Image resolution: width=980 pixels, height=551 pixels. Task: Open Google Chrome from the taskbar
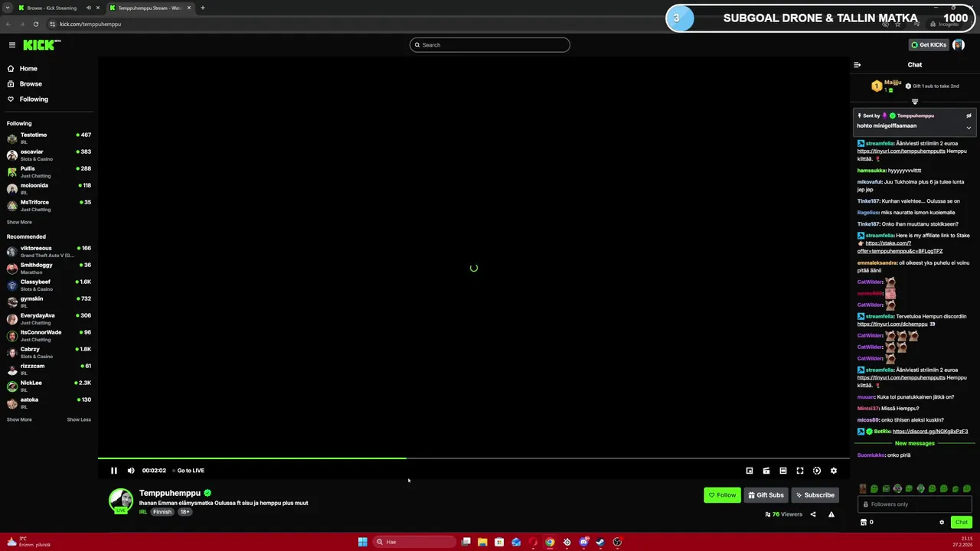[x=550, y=542]
